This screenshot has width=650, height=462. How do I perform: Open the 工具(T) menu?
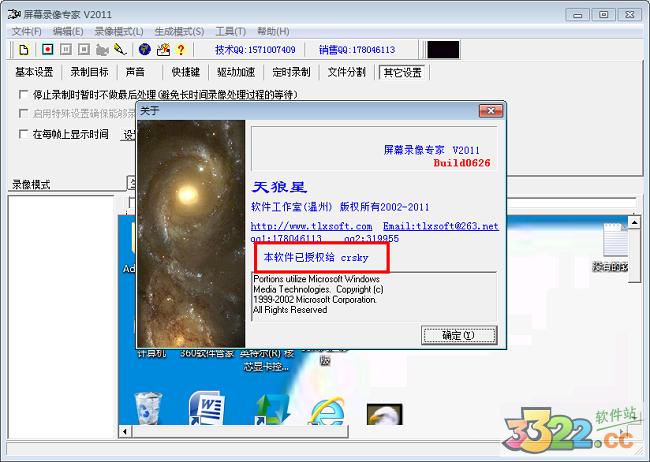point(230,32)
